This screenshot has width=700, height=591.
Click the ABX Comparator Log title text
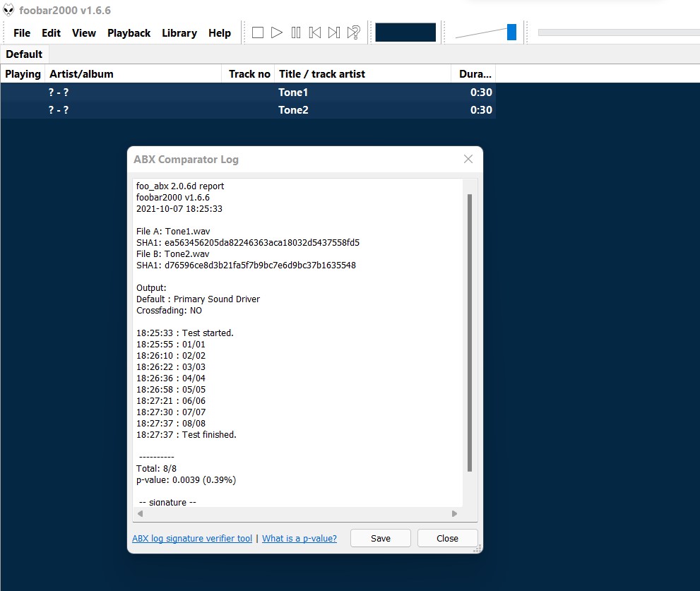186,160
